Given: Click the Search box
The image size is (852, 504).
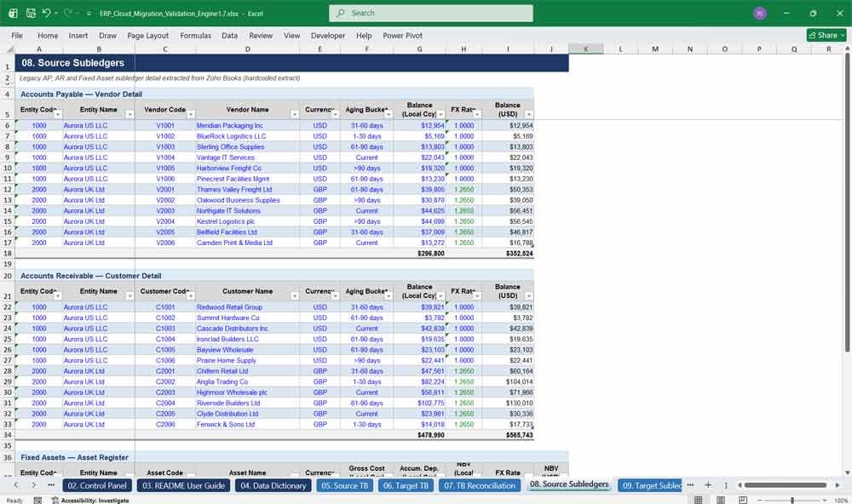Looking at the screenshot, I should [x=431, y=13].
